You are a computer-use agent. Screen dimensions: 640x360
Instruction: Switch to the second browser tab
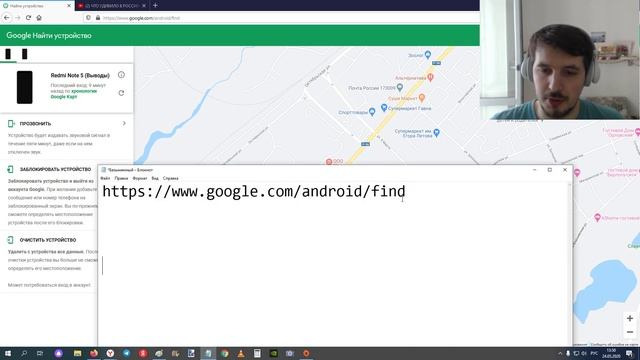[112, 6]
